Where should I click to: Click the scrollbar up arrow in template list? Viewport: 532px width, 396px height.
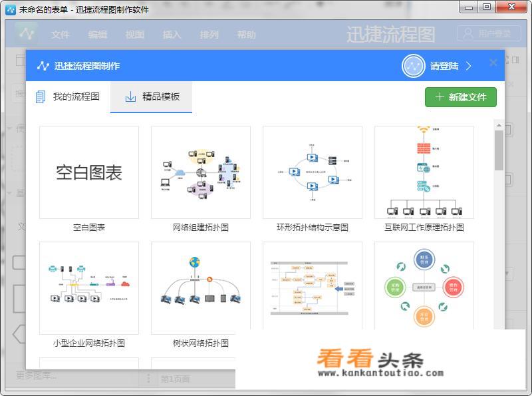[x=499, y=125]
